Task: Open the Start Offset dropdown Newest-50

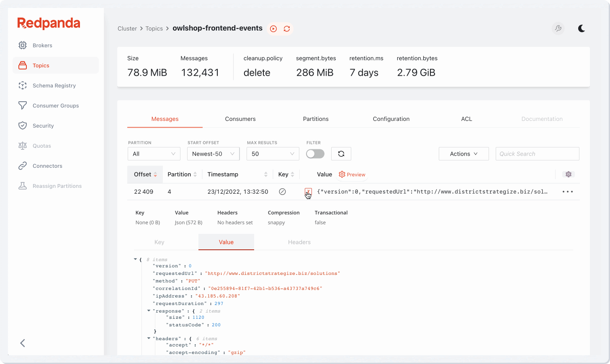Action: point(213,154)
